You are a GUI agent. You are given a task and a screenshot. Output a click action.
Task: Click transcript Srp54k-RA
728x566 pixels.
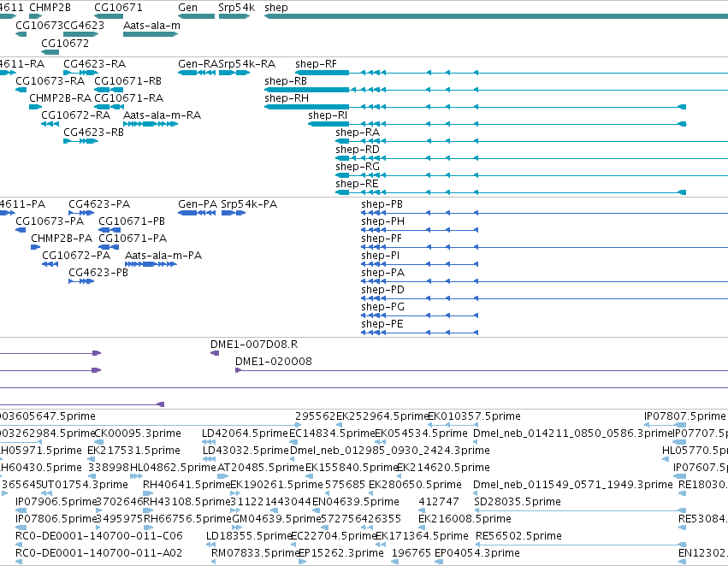coord(234,73)
